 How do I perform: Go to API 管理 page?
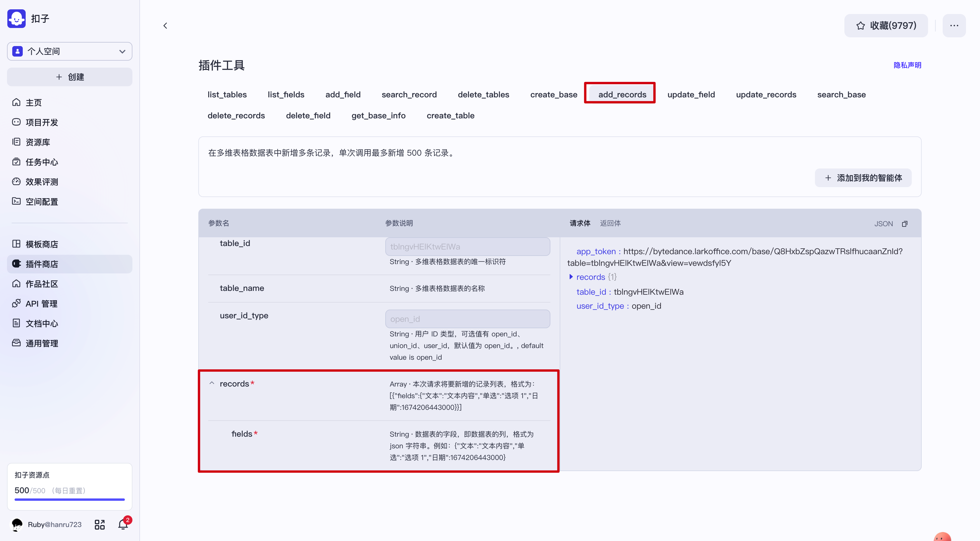tap(41, 303)
